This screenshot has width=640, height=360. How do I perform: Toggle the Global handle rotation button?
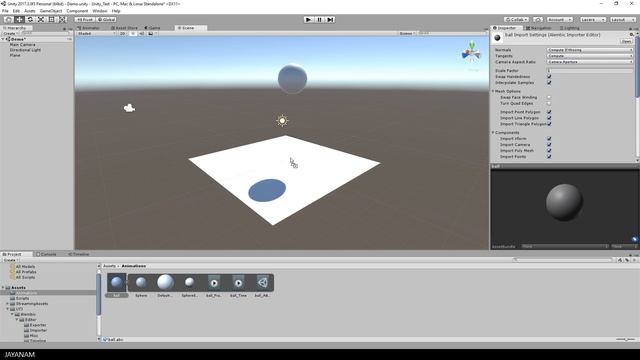click(107, 20)
